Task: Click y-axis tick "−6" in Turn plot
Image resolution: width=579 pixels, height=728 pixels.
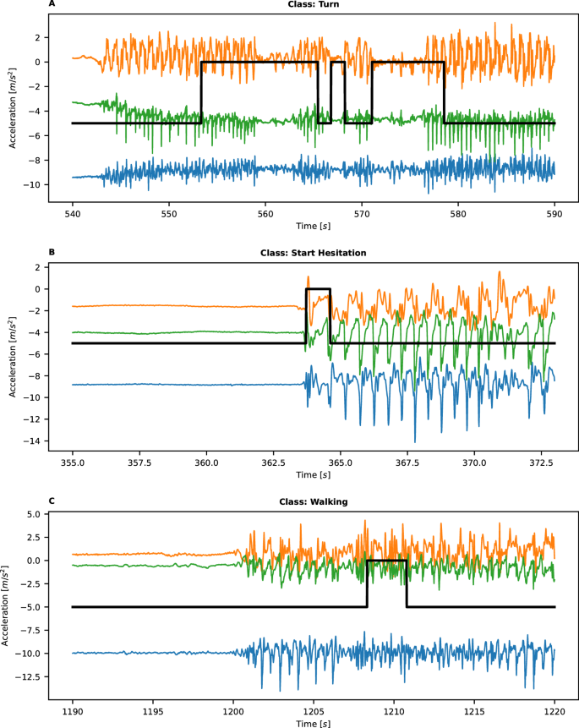Action: click(x=35, y=136)
